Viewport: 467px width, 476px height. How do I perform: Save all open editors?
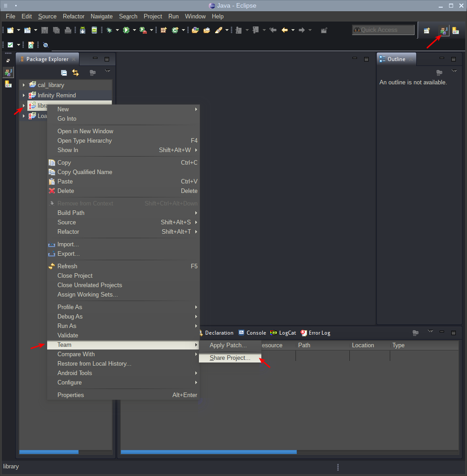(56, 30)
